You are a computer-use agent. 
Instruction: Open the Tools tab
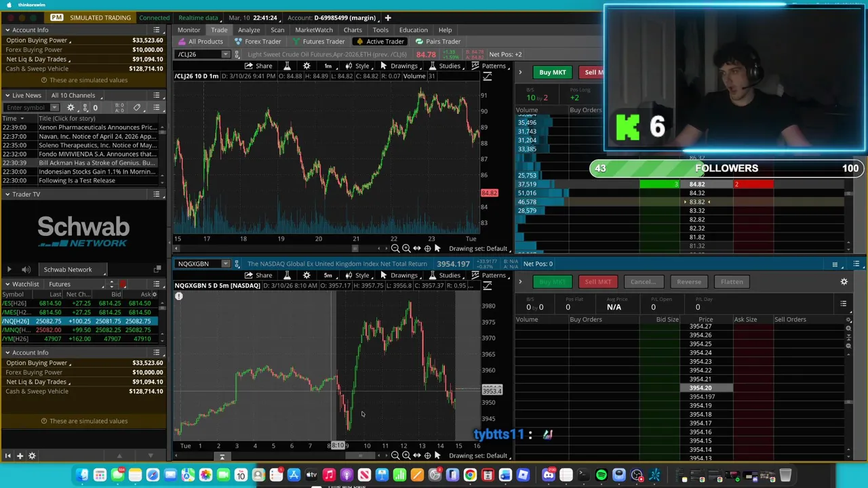coord(380,30)
